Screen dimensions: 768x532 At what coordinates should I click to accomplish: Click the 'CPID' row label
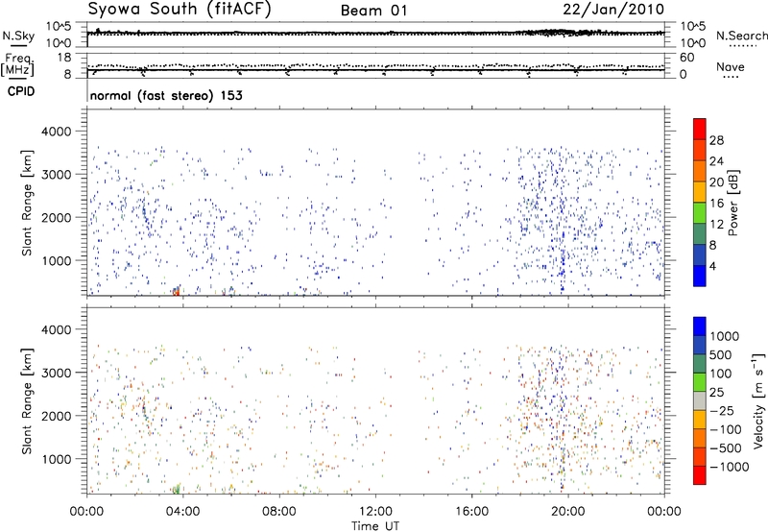pyautogui.click(x=21, y=91)
